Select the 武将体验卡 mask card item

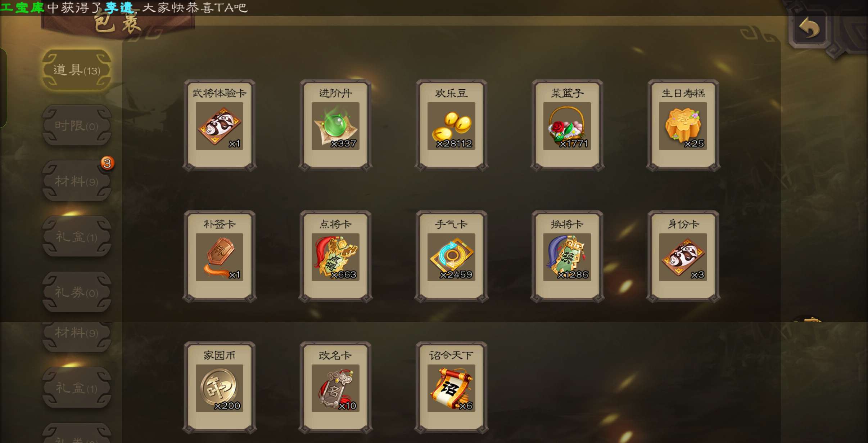tap(220, 125)
